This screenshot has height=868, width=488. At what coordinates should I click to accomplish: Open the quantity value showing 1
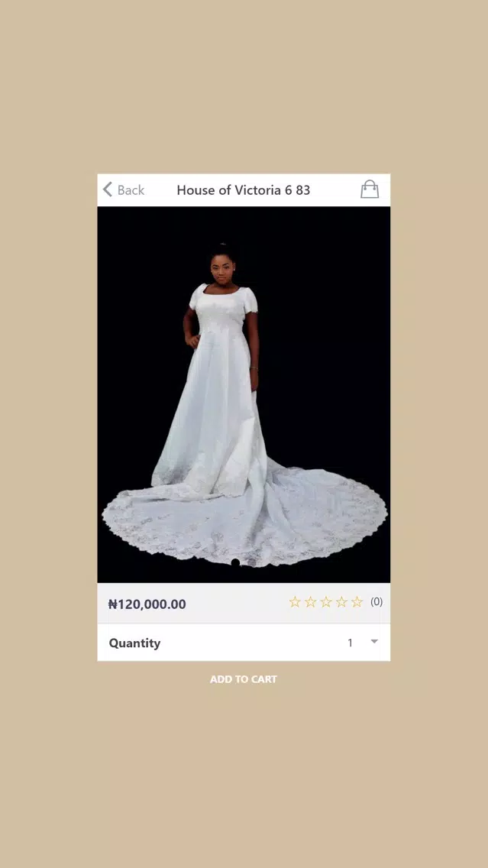[351, 643]
